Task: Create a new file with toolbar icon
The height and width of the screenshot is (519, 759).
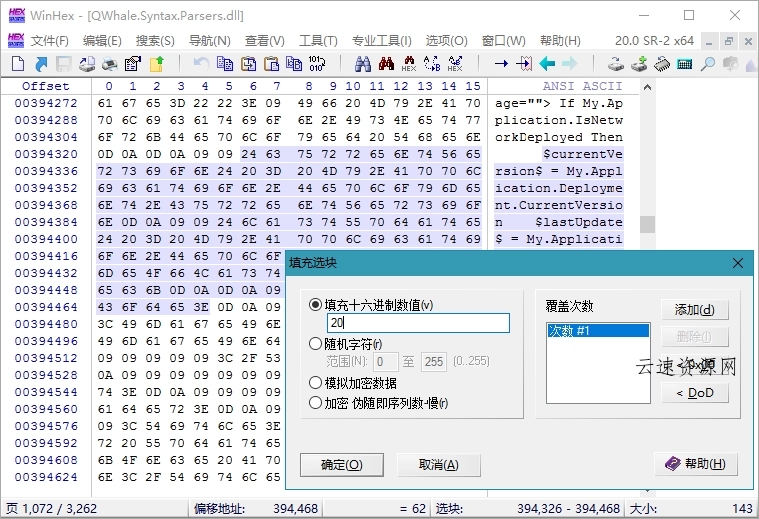Action: tap(17, 64)
